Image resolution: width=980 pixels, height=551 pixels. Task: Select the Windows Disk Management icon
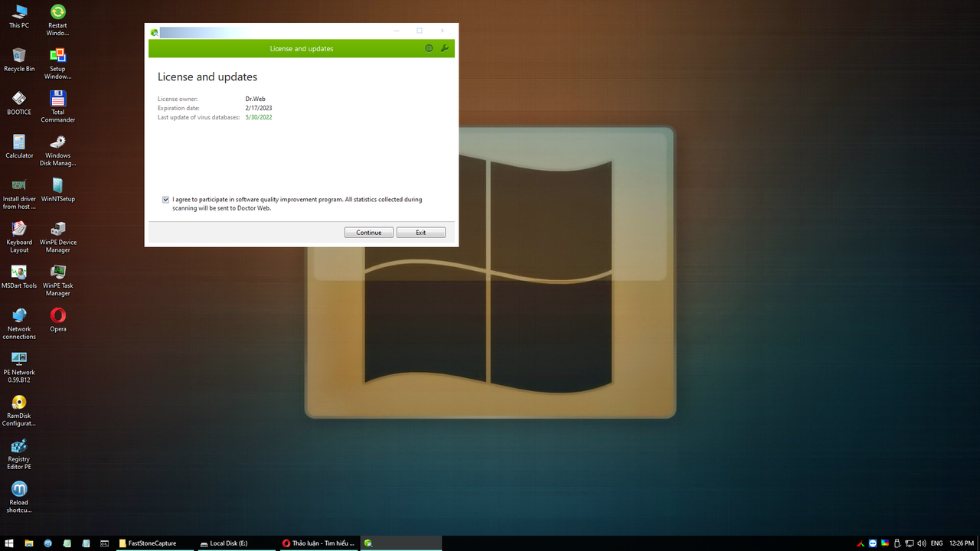coord(57,151)
